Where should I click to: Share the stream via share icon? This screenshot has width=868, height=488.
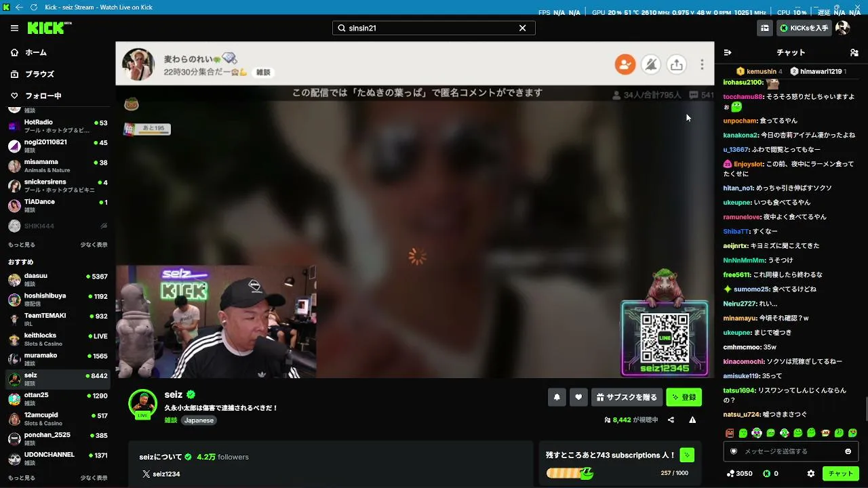pyautogui.click(x=671, y=420)
